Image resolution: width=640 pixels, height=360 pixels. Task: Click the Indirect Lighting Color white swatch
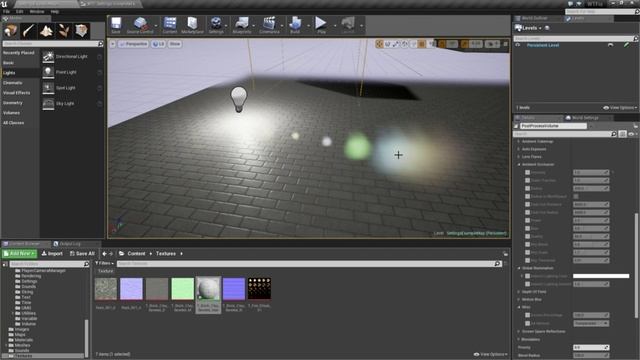601,276
